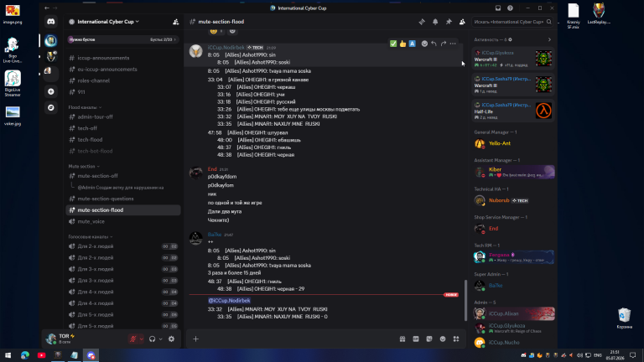Viewport: 644px width, 362px height.
Task: Add thumbs up reaction to message
Action: (402, 44)
